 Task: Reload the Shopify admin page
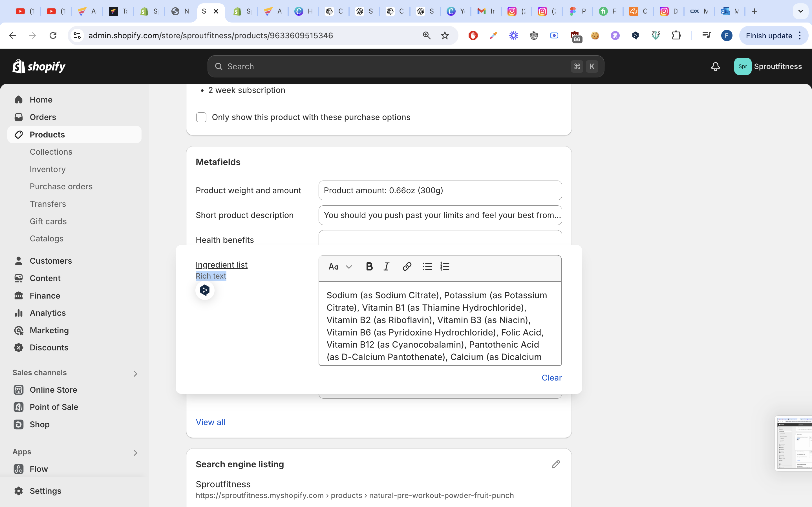(x=53, y=35)
